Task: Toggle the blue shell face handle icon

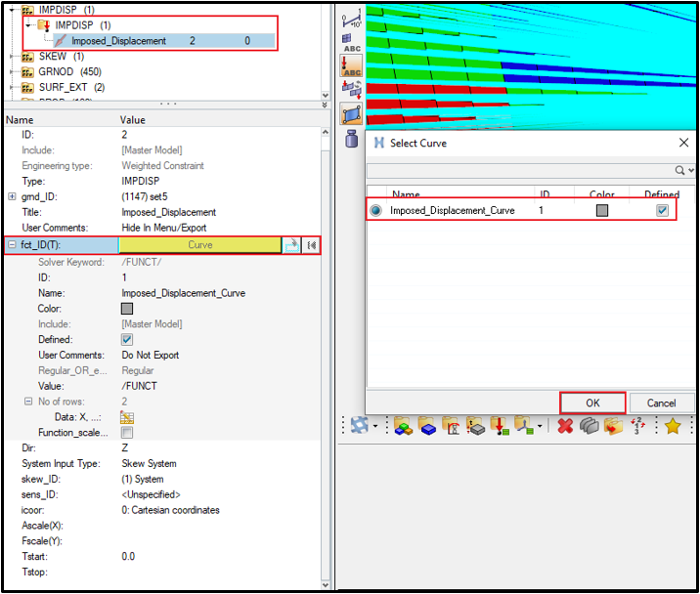Action: [x=351, y=113]
